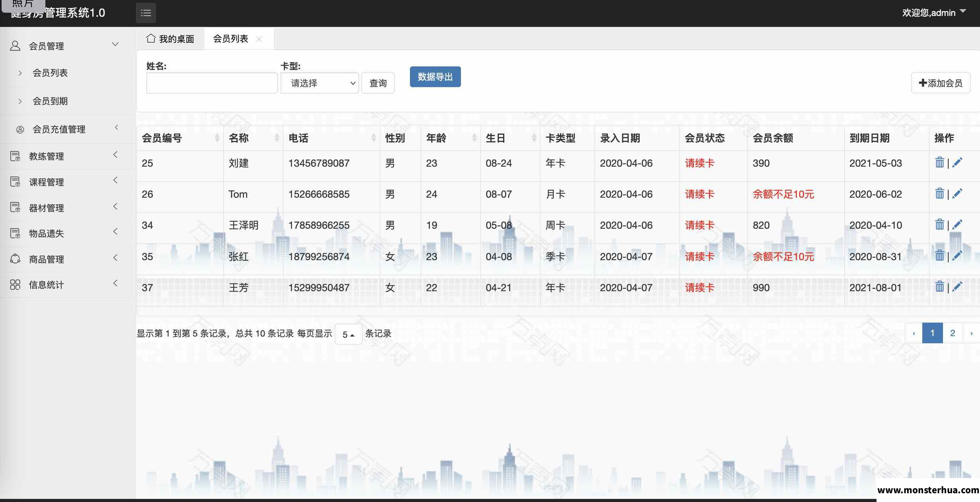Viewport: 980px width, 502px height.
Task: Open 会员到期 in the sidebar
Action: coord(50,101)
